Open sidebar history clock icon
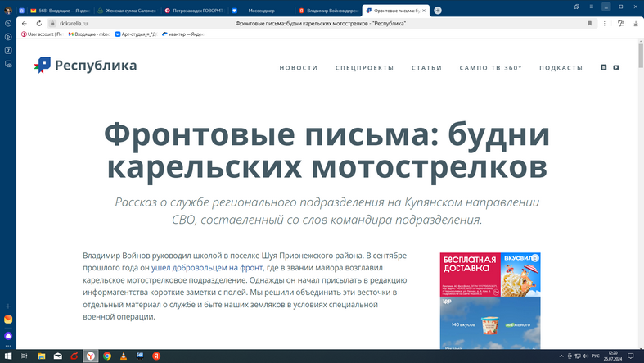This screenshot has width=644, height=363. click(8, 24)
